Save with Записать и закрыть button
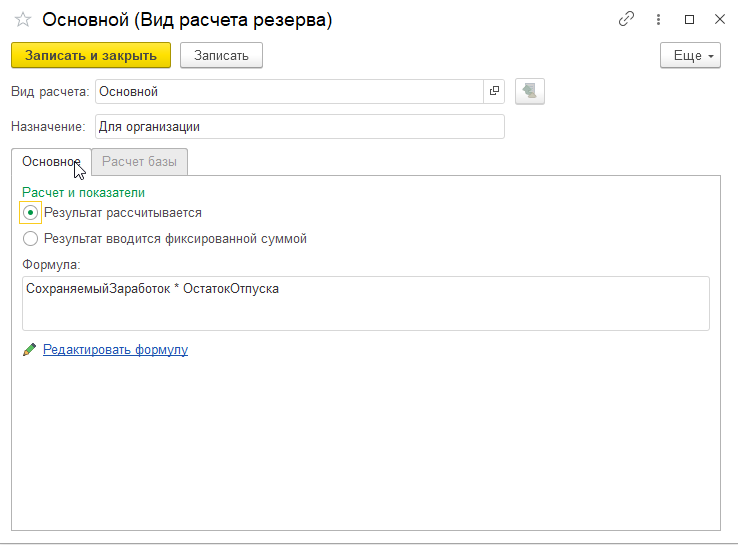Screen dimensions: 738x545 point(91,56)
